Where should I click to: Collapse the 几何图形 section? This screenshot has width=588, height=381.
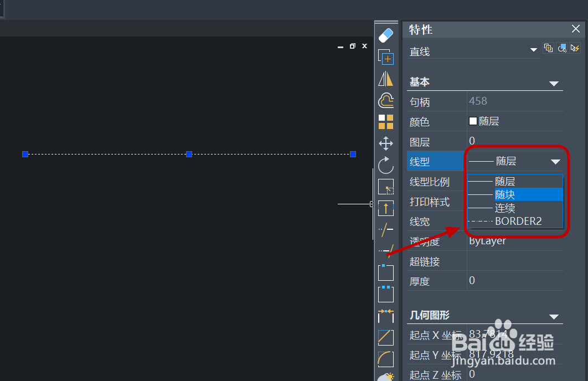click(554, 317)
